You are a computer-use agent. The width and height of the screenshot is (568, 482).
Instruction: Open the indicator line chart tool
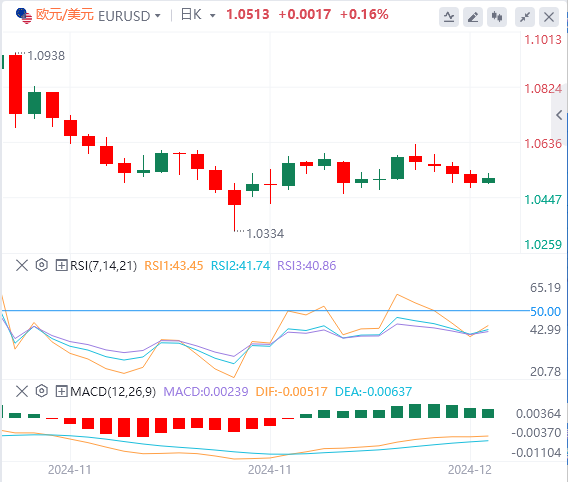point(449,17)
